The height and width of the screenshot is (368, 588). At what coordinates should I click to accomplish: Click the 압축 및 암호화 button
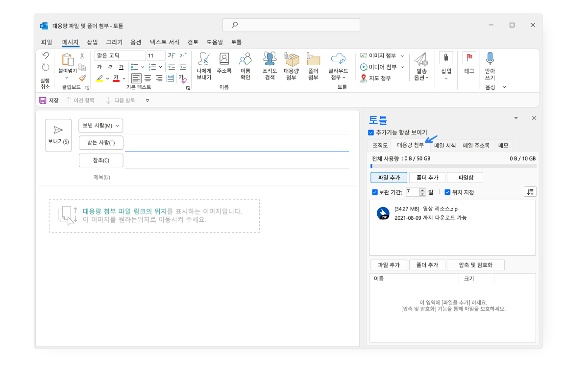click(476, 265)
